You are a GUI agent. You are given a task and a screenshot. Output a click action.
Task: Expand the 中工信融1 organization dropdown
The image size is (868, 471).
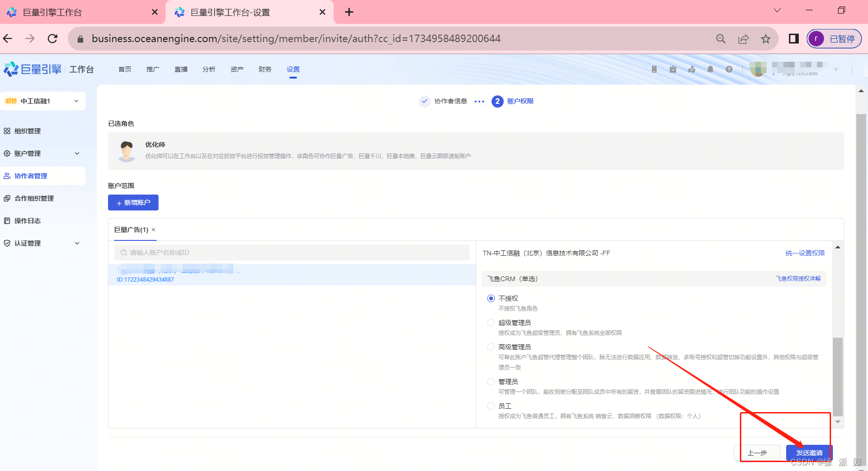click(43, 101)
